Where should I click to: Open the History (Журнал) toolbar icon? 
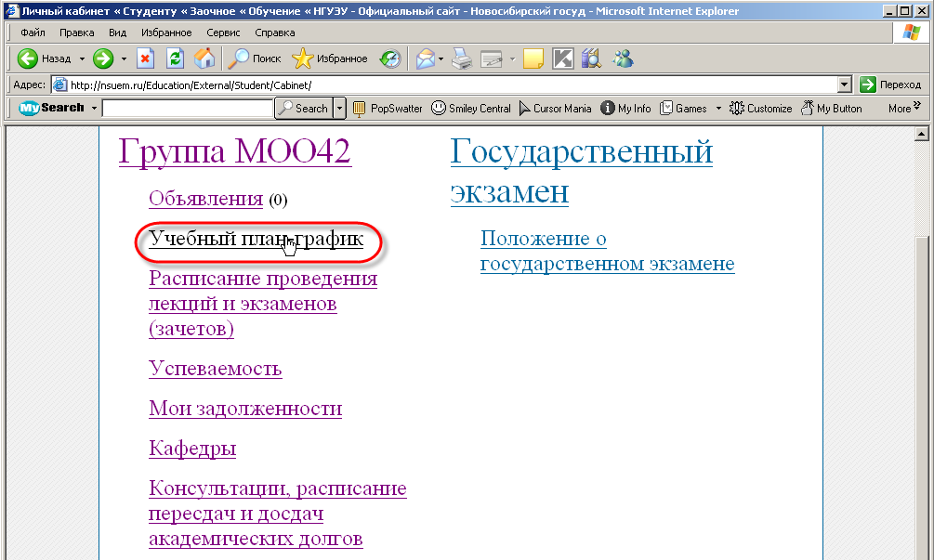(391, 59)
